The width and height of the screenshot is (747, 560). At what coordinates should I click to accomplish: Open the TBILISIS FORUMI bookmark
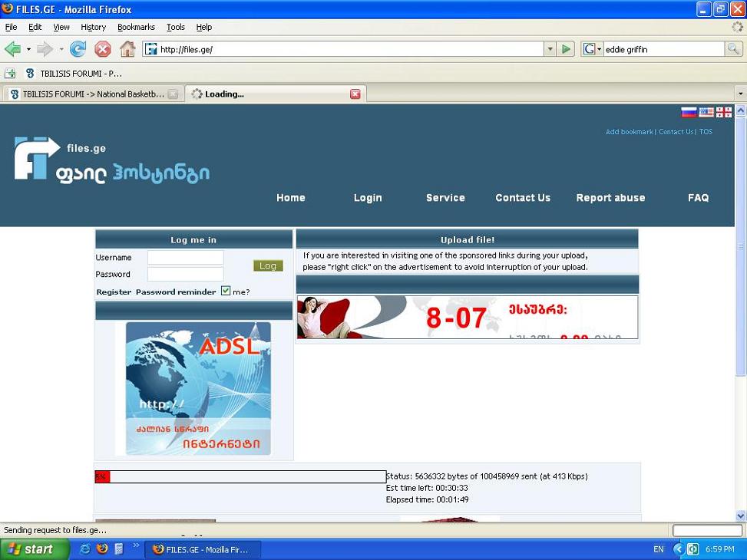74,74
